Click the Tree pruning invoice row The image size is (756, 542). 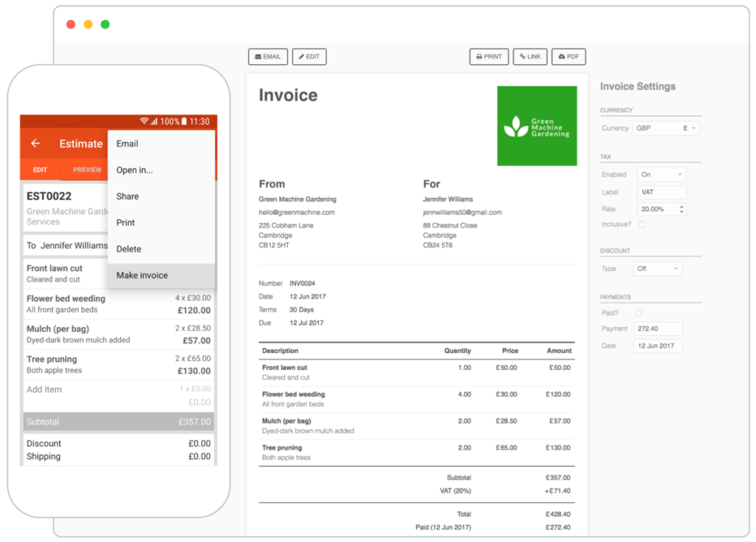416,453
